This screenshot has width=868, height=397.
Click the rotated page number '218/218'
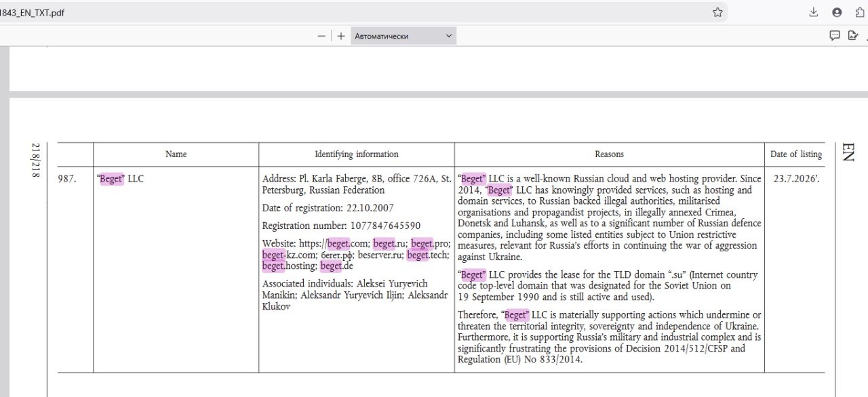(x=35, y=161)
